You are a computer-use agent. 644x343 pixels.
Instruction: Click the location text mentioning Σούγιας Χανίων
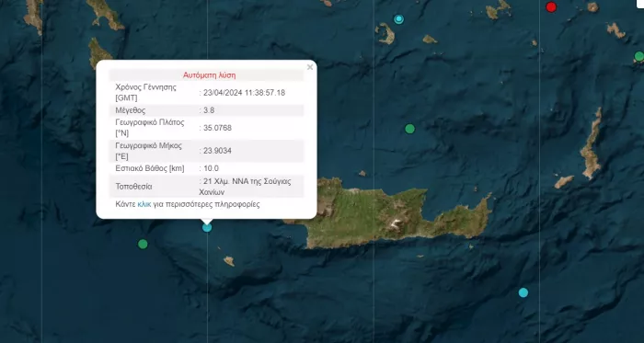coord(246,187)
